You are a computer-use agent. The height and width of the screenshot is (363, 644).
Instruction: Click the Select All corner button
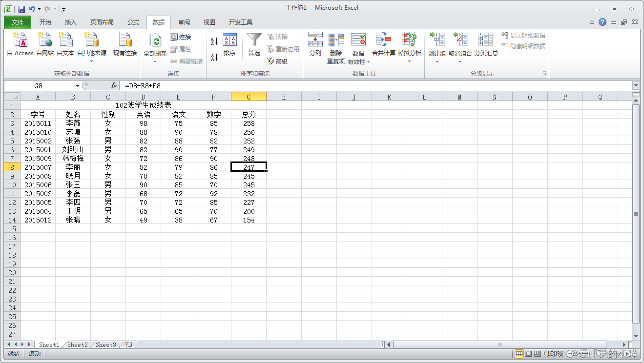click(x=12, y=97)
